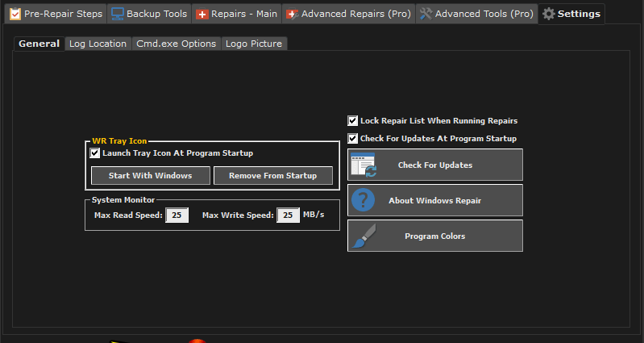Screen dimensions: 644x343
Task: Open the Logo Picture sub-tab
Action: [x=254, y=44]
